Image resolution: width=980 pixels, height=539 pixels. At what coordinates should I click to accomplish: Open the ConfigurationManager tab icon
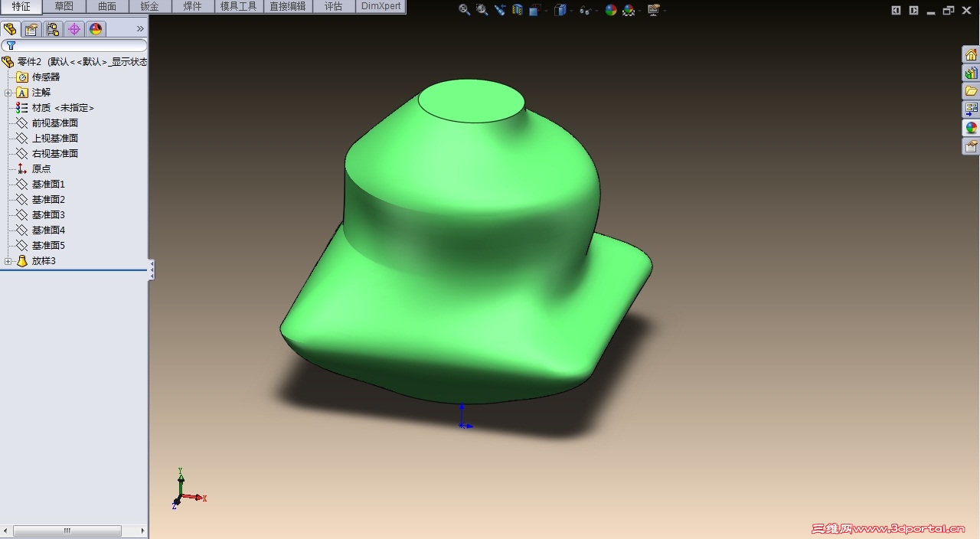[53, 29]
